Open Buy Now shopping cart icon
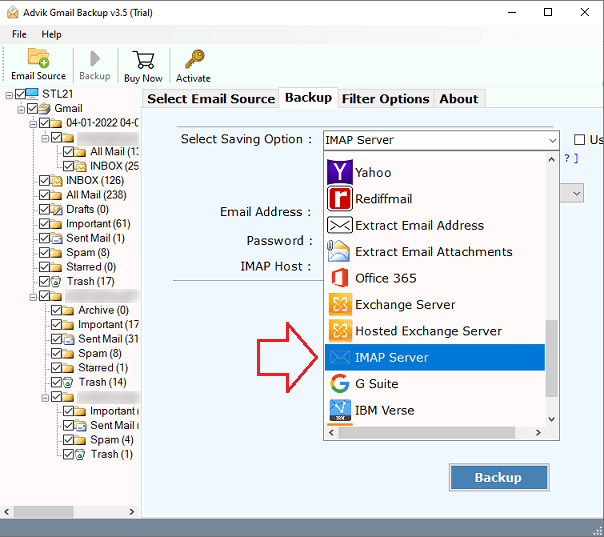604x537 pixels. pos(143,60)
